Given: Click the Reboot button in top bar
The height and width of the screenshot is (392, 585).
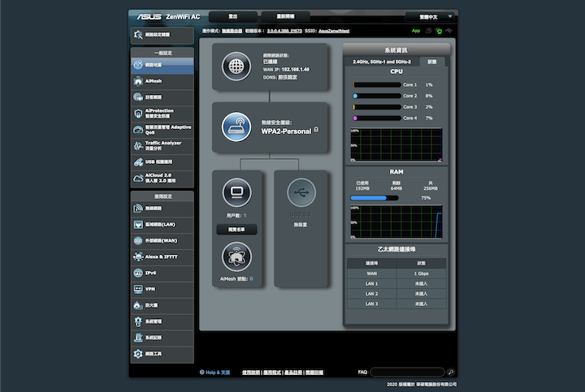Looking at the screenshot, I should coord(285,17).
